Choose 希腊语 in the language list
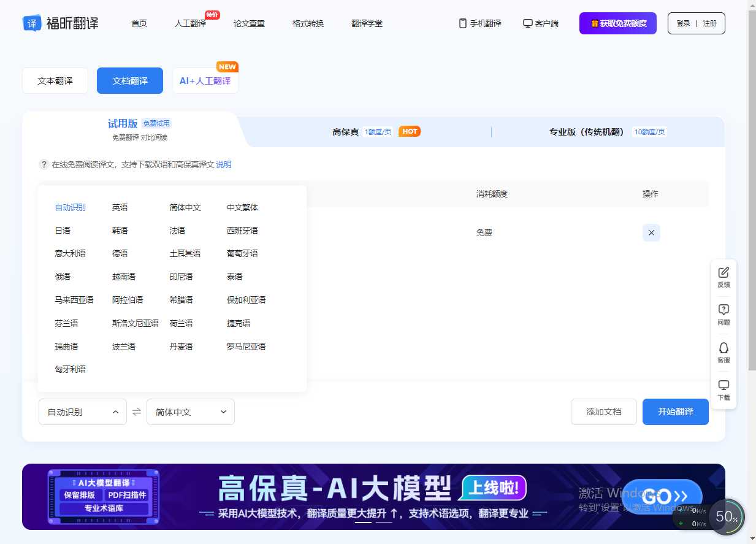Image resolution: width=756 pixels, height=544 pixels. [181, 300]
